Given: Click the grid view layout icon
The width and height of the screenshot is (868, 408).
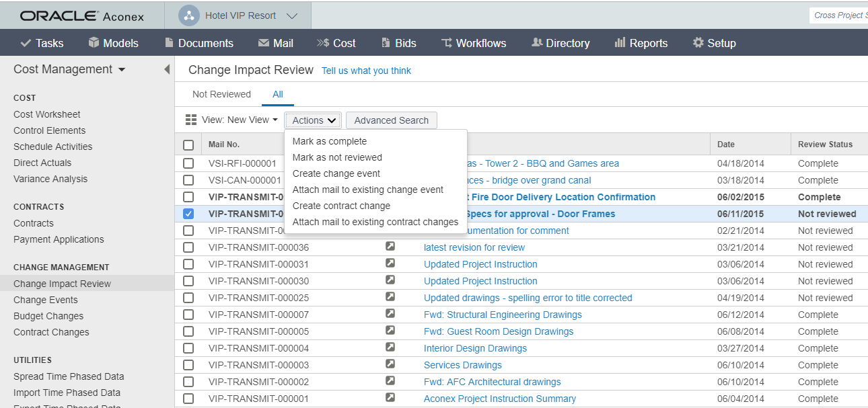Looking at the screenshot, I should [x=191, y=120].
